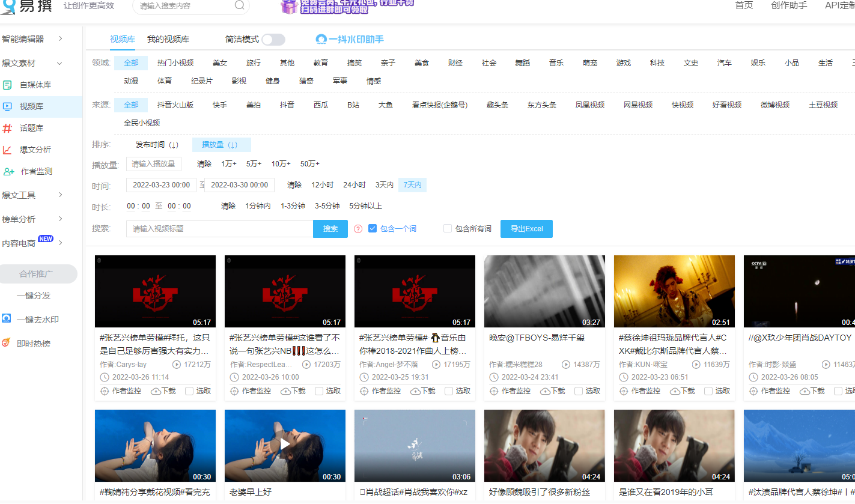Check the 包含所有词 checkbox
The width and height of the screenshot is (855, 504).
point(448,228)
